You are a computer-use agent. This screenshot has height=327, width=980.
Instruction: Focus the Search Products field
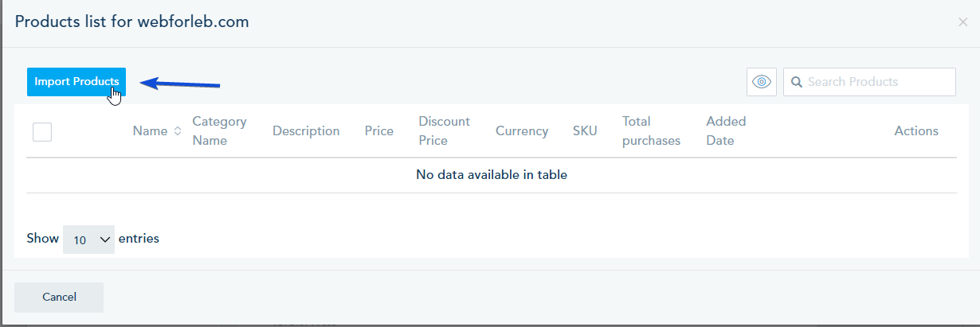tap(876, 82)
